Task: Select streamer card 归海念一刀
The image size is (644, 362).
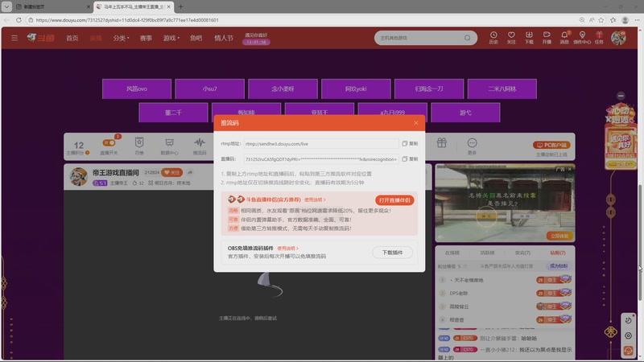Action: click(429, 88)
